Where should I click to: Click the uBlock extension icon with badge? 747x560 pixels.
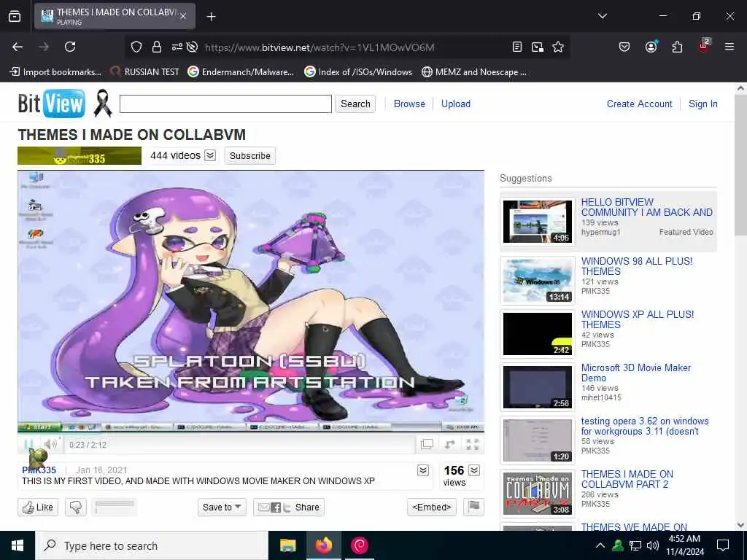click(704, 46)
